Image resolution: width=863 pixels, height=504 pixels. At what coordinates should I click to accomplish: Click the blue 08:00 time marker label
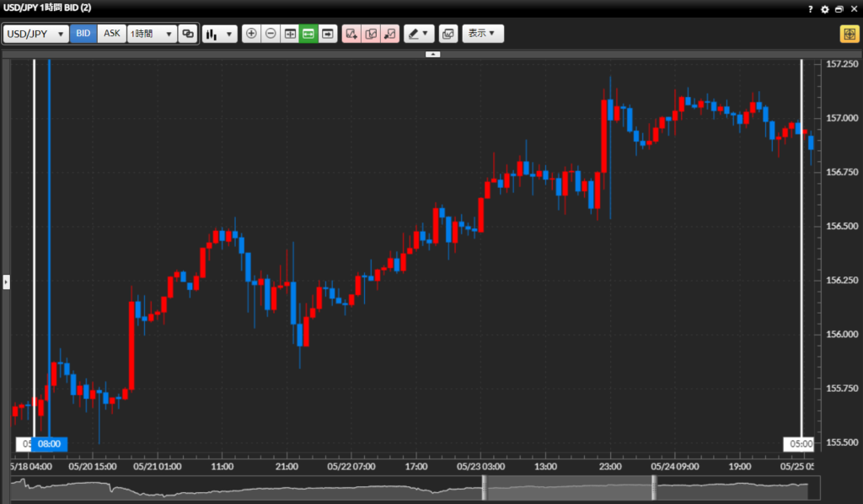tap(49, 443)
